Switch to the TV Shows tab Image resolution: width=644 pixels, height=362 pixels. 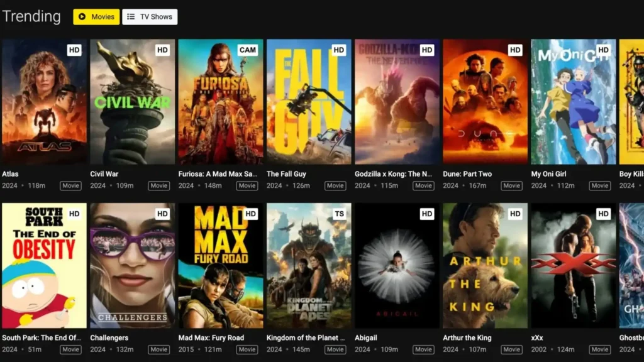pyautogui.click(x=150, y=17)
